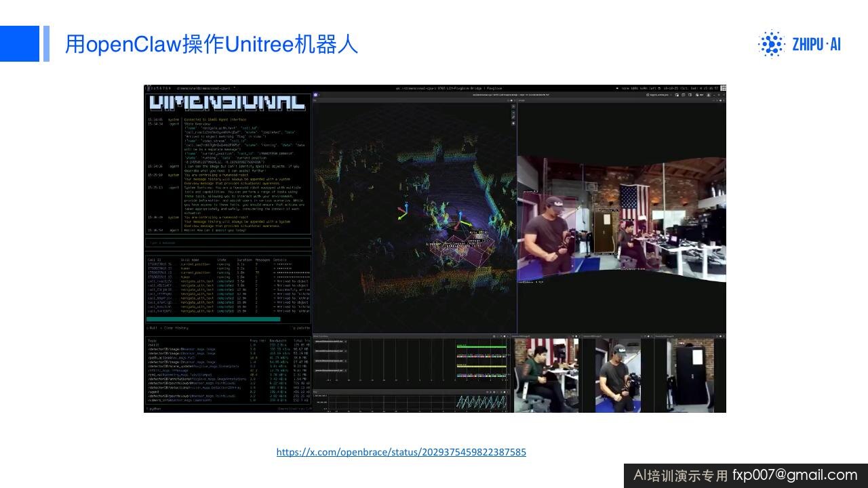The height and width of the screenshot is (488, 868).
Task: Open the x.com openbrace status link
Action: pos(401,452)
